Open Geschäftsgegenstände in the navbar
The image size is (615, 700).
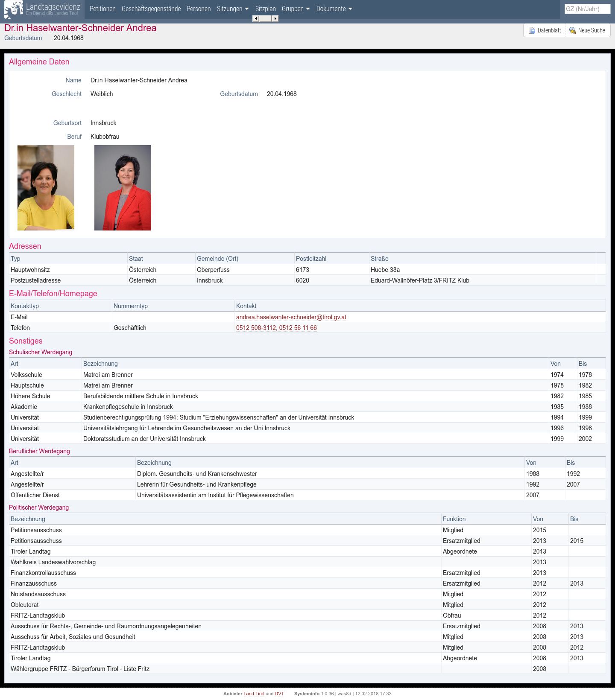click(151, 9)
